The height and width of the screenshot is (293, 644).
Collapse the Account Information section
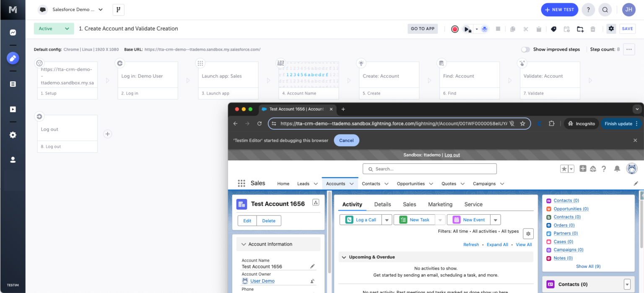click(x=244, y=244)
